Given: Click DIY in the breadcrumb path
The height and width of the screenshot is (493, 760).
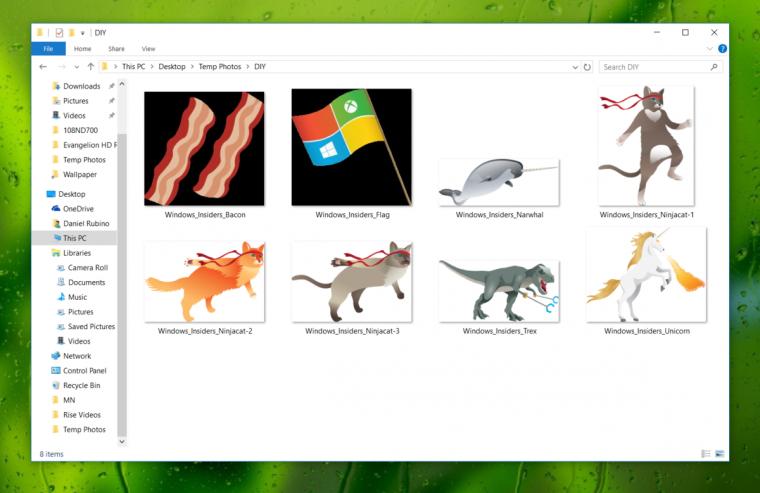Looking at the screenshot, I should (x=260, y=67).
